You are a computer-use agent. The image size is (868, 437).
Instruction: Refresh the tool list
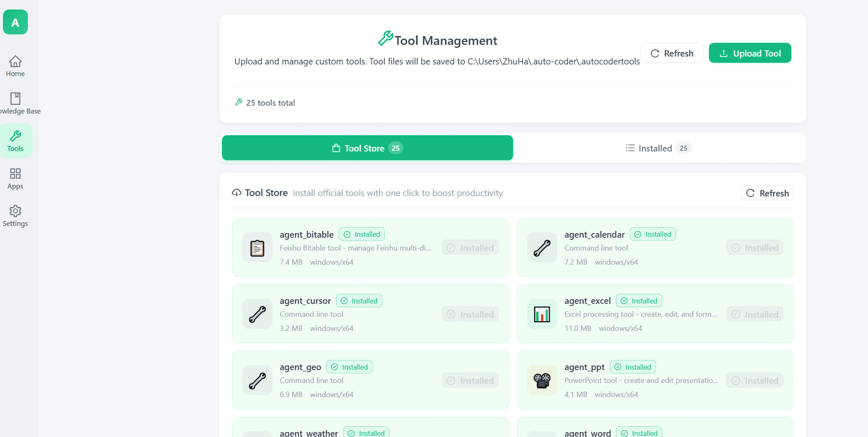[x=672, y=53]
